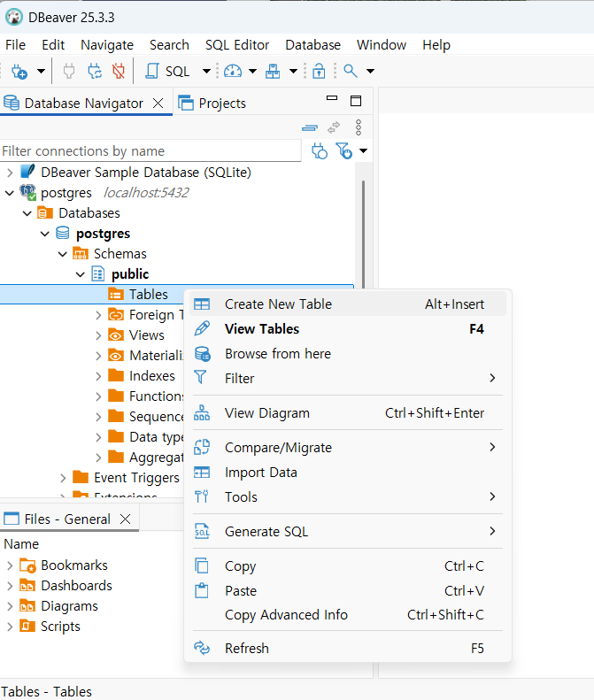
Task: Click the Collapse All navigator icon
Action: pyautogui.click(x=310, y=128)
